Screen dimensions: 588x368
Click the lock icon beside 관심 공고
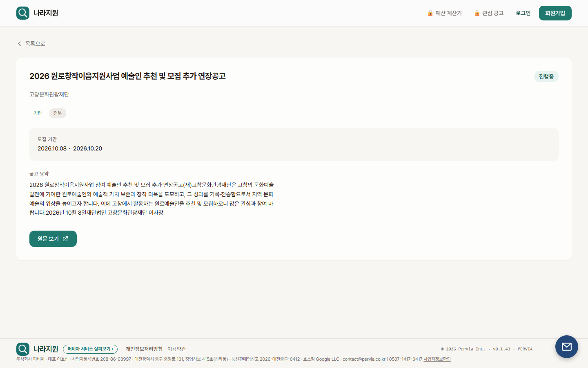[x=477, y=13]
